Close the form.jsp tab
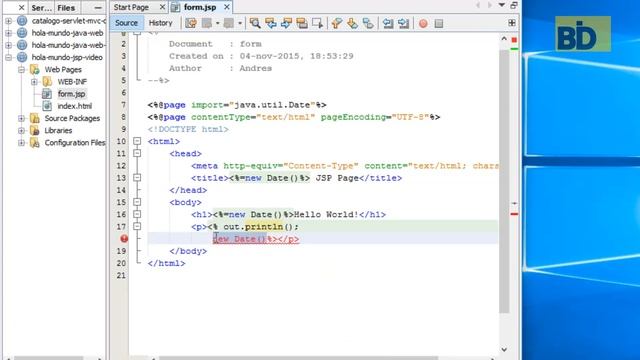Screen dimensions: 640x360 click(227, 7)
